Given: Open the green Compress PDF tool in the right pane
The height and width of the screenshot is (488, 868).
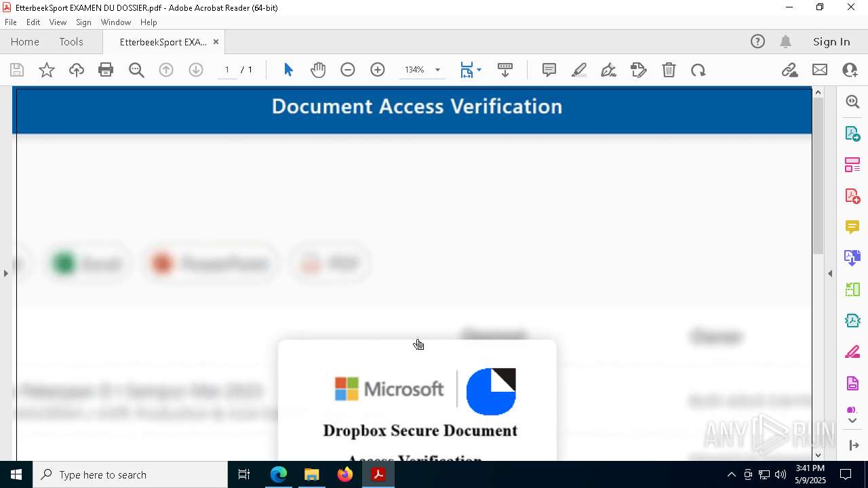Looking at the screenshot, I should 852,289.
